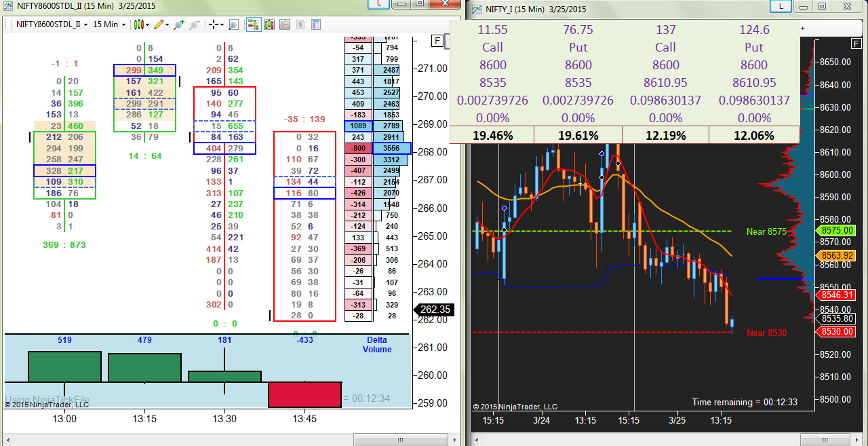Image resolution: width=868 pixels, height=446 pixels.
Task: Open the NIFTY8600STDL_II instrument selector dropdown
Action: tap(51, 24)
